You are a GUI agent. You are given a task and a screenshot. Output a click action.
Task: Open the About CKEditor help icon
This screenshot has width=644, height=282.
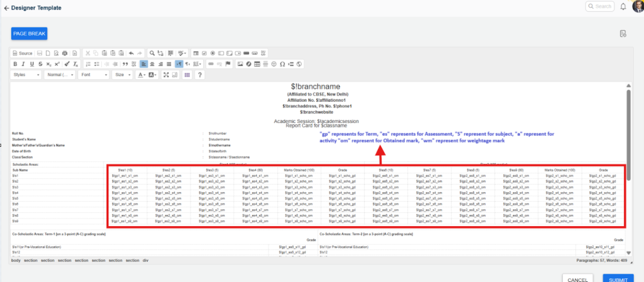tap(200, 75)
